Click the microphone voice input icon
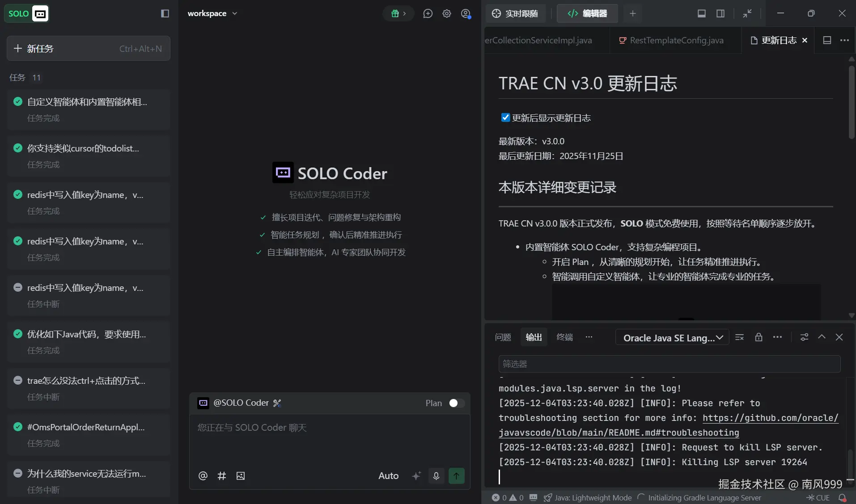Image resolution: width=856 pixels, height=504 pixels. (436, 476)
